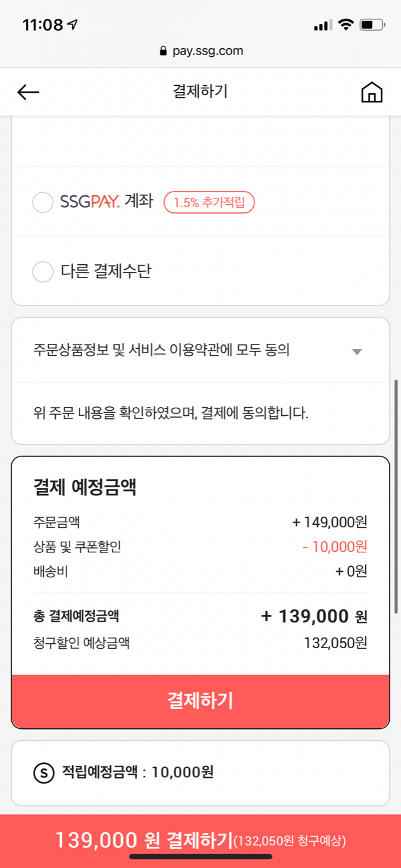Tap the Wi-Fi status icon
401x868 pixels.
(345, 25)
